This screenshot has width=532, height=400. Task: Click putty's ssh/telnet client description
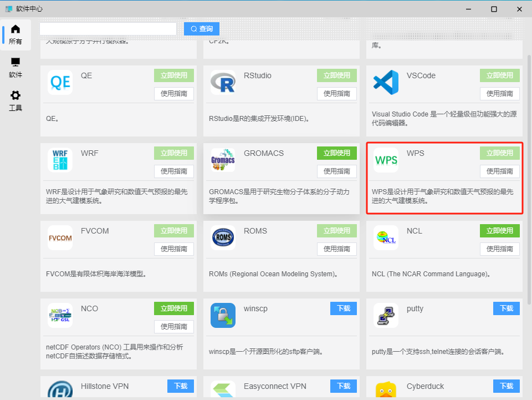click(x=438, y=352)
